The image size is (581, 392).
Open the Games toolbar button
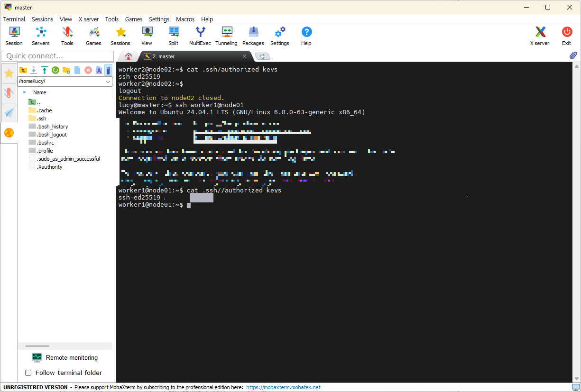click(x=94, y=36)
